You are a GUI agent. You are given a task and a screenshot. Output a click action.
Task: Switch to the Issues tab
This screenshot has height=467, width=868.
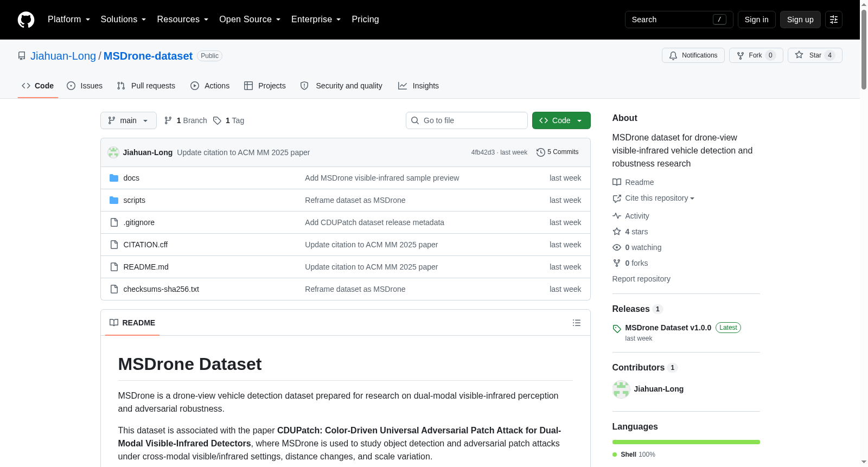pos(85,86)
